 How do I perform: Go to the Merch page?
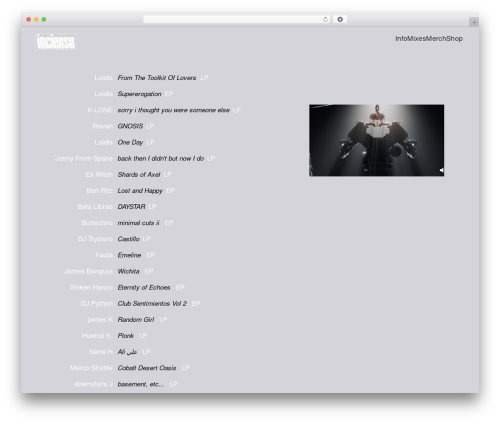(436, 39)
